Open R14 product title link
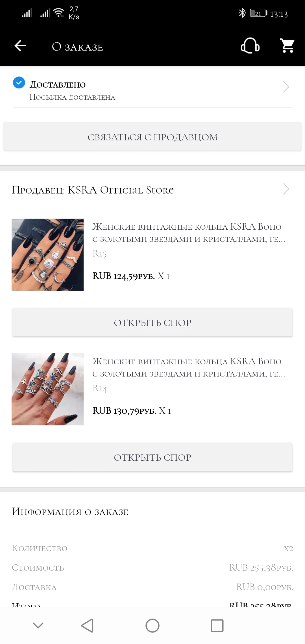This screenshot has width=305, height=644. (x=189, y=367)
